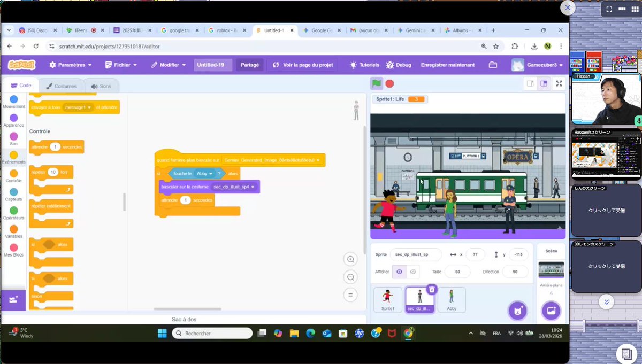Click the Windows Start button

162,333
